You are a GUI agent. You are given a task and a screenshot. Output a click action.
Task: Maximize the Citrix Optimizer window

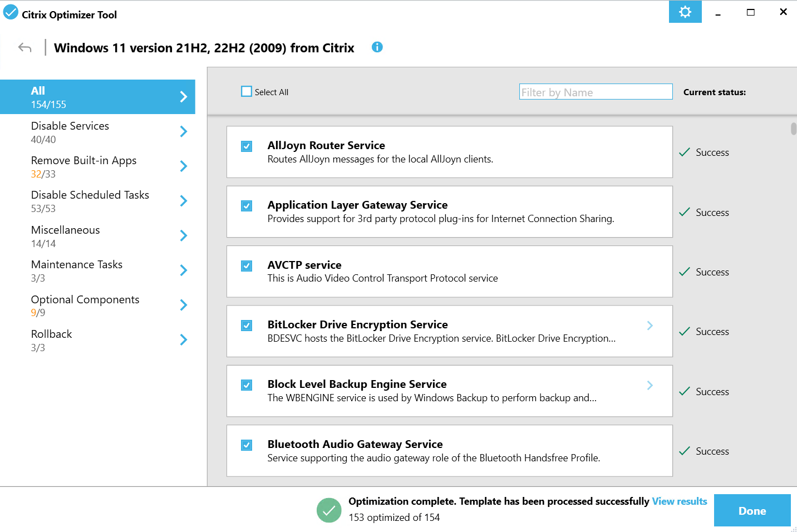pos(751,12)
